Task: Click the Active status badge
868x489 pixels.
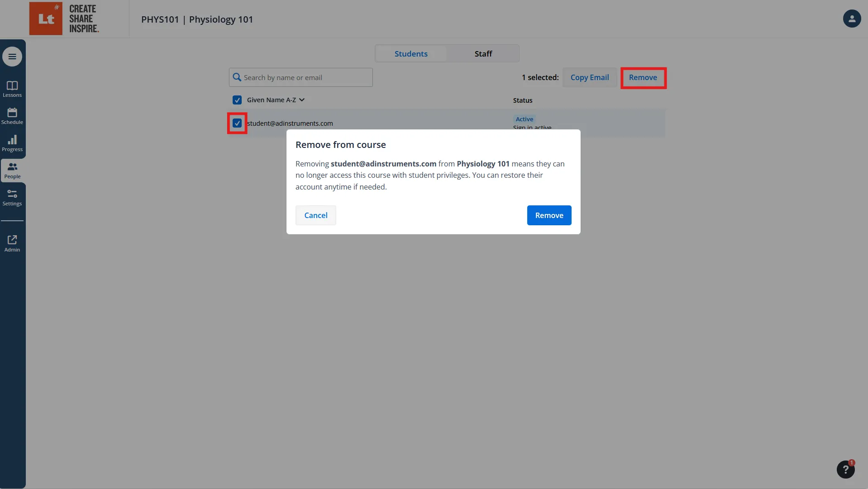Action: [525, 119]
